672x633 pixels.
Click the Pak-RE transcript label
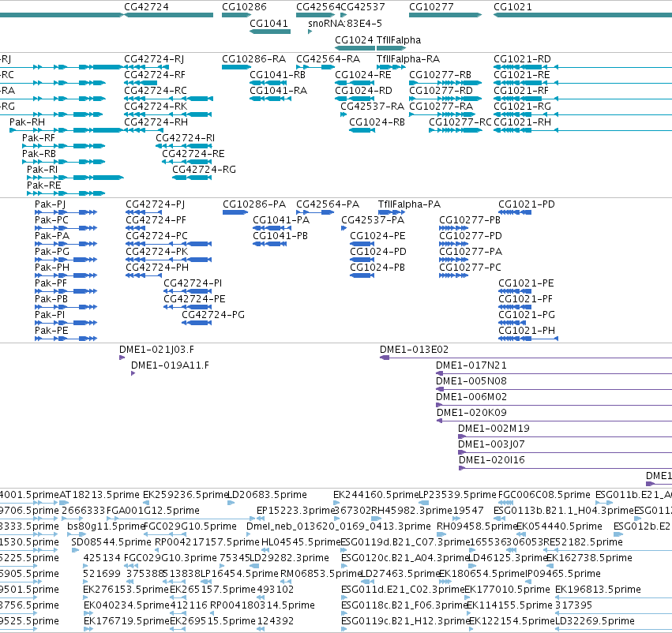pos(43,185)
